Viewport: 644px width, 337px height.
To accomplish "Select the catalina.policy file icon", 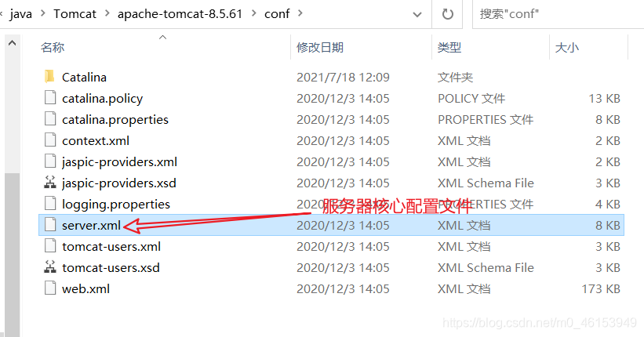I will tap(50, 98).
